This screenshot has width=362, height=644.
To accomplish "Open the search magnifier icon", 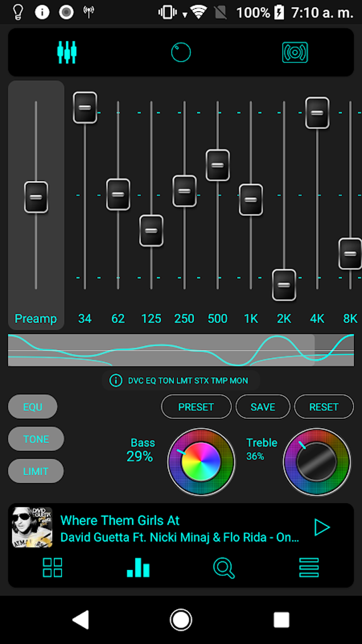I will (224, 568).
